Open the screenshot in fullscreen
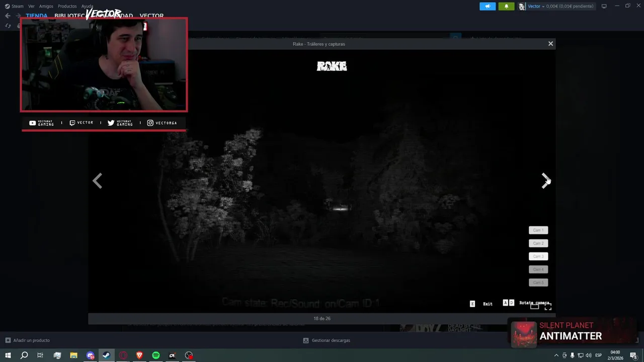The width and height of the screenshot is (644, 362). click(x=548, y=306)
